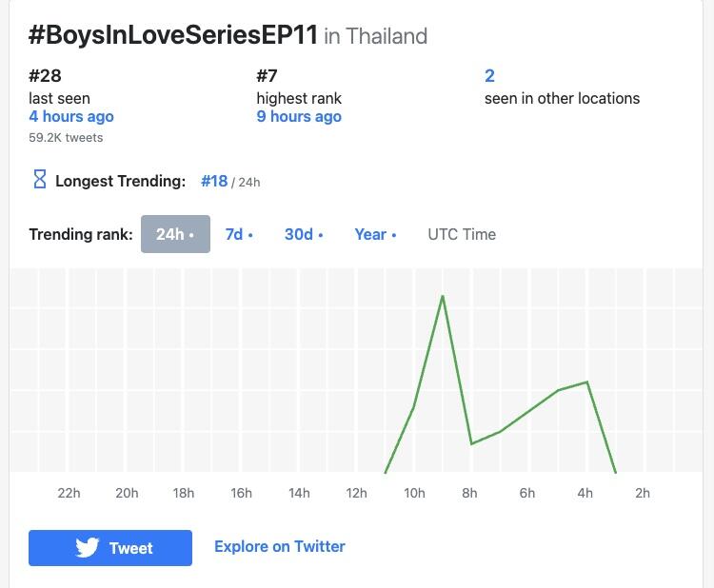Click the Twitter bird icon on Tweet button

(88, 548)
